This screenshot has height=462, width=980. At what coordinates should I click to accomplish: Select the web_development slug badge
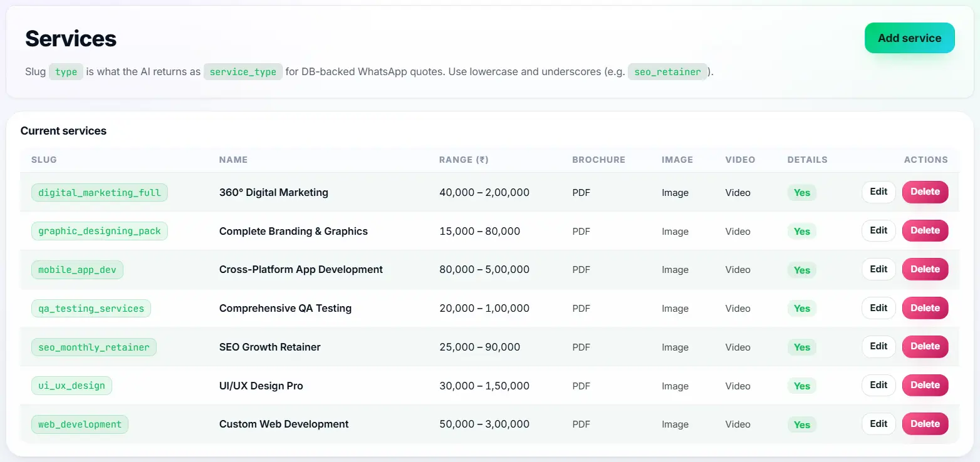pos(80,424)
